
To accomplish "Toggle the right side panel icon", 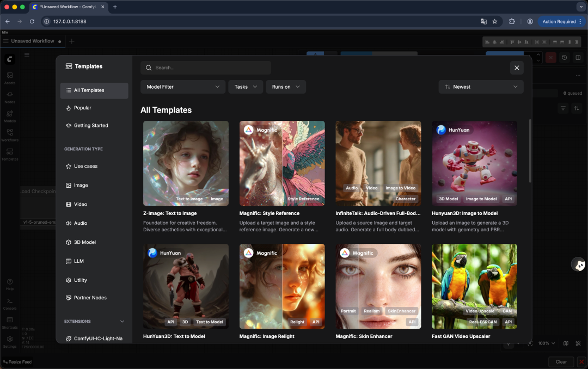I will (578, 58).
